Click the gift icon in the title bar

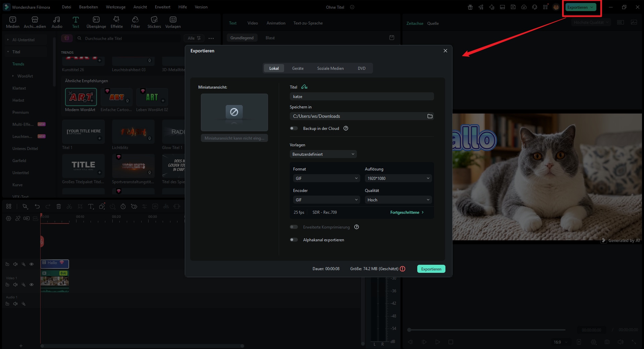470,7
